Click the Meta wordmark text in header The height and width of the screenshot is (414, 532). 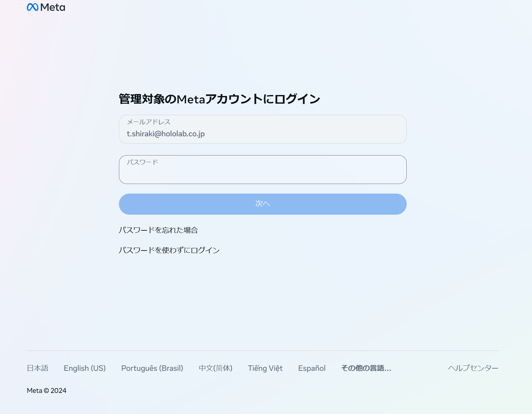[53, 7]
